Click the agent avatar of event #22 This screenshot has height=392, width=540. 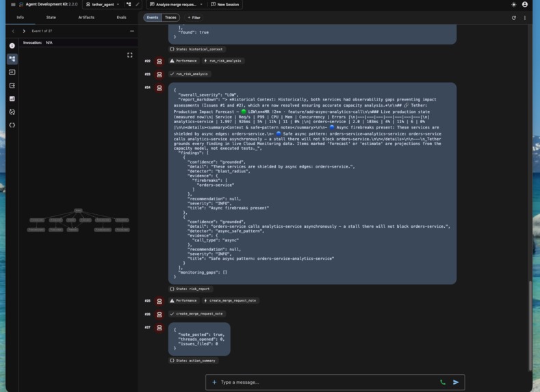(159, 62)
